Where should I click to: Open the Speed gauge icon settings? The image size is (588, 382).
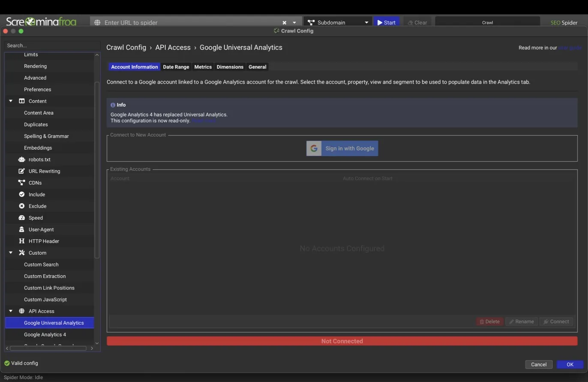tap(21, 218)
